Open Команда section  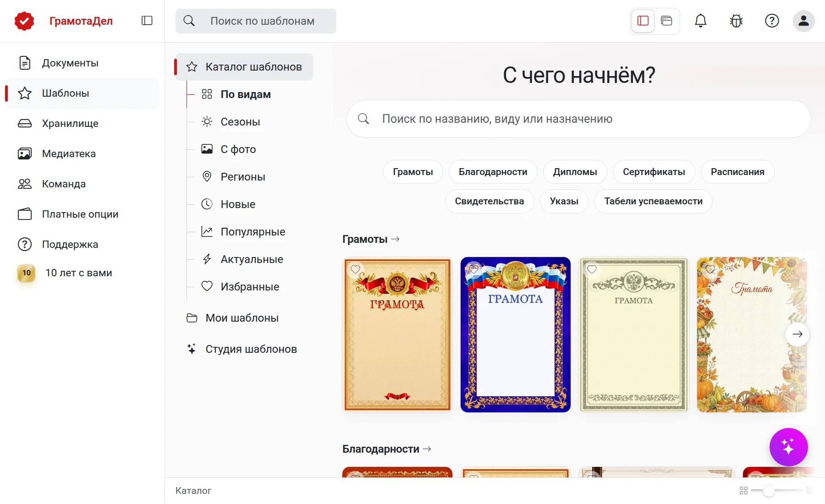82,184
